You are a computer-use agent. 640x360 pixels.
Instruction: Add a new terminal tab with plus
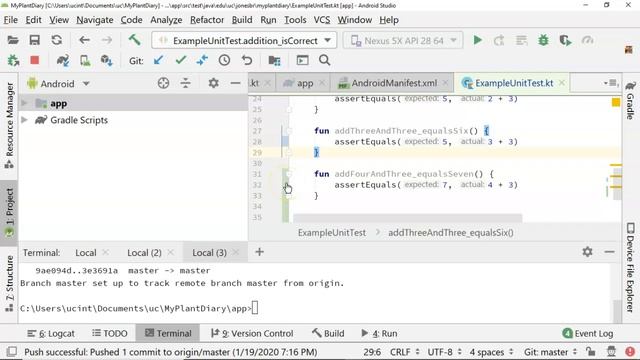(259, 252)
